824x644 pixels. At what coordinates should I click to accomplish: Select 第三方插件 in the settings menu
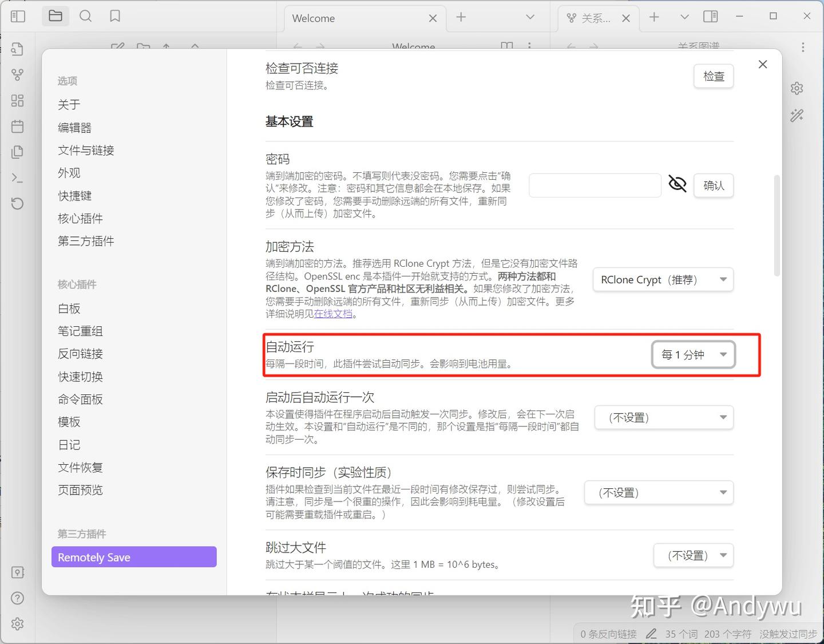[x=85, y=241]
